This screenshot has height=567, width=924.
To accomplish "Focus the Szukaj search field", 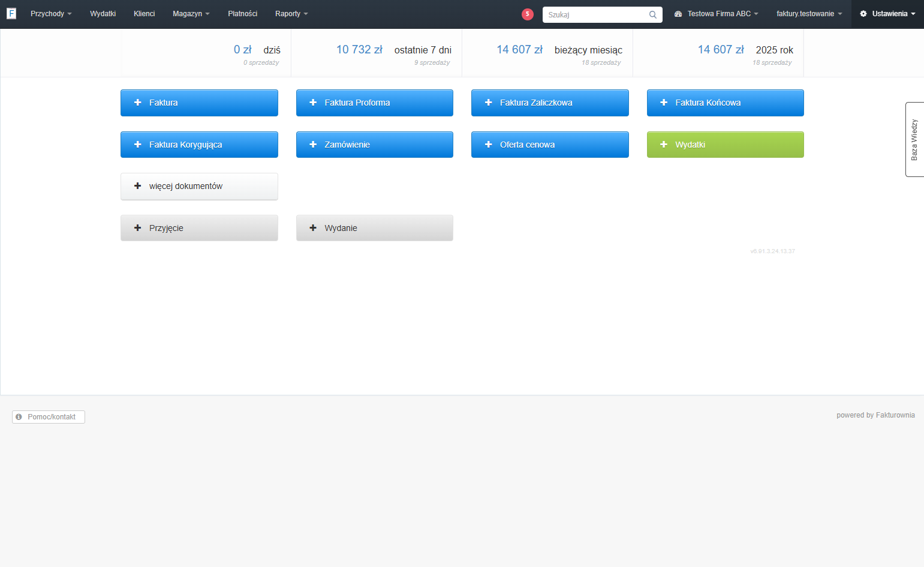I will (603, 14).
